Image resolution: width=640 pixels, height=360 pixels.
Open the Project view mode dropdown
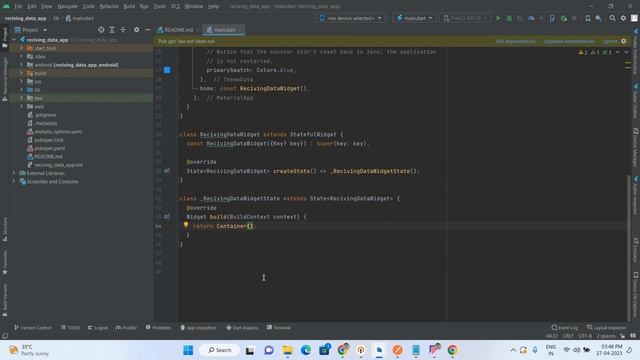(31, 30)
